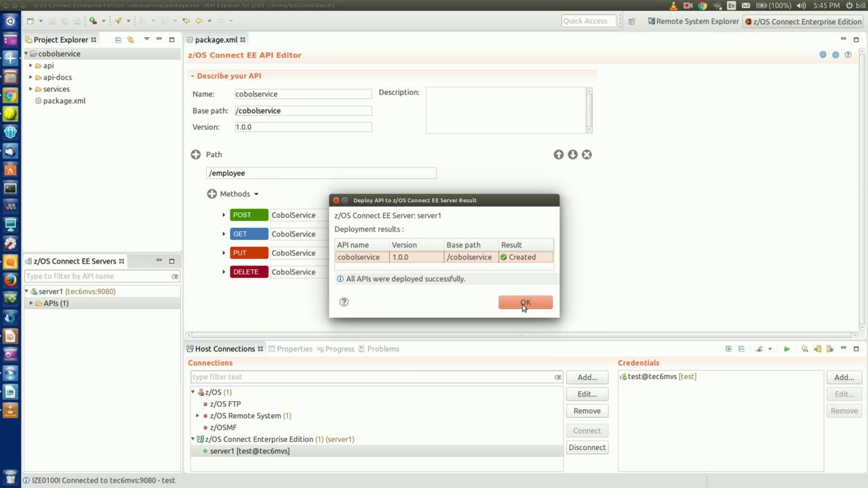Collapse the Describe your API section
Viewport: 868px width, 488px height.
coord(193,76)
